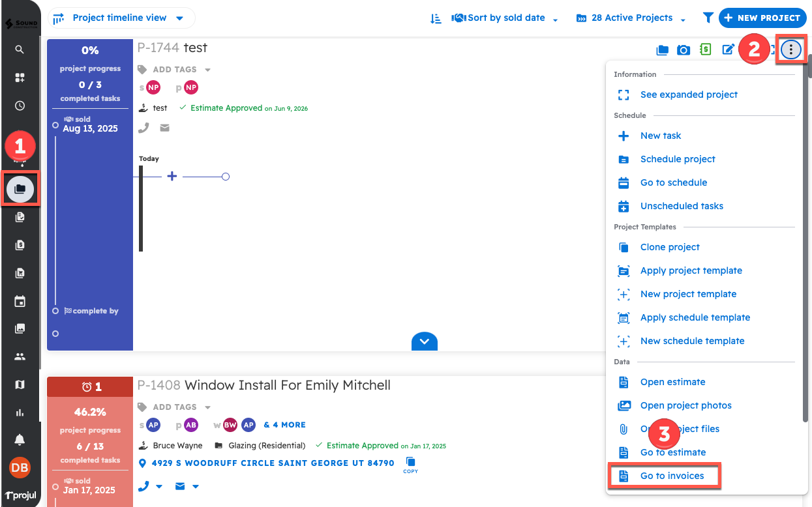Viewport: 812px width, 507px height.
Task: Copy the Woodruff Circle address
Action: coord(410,464)
